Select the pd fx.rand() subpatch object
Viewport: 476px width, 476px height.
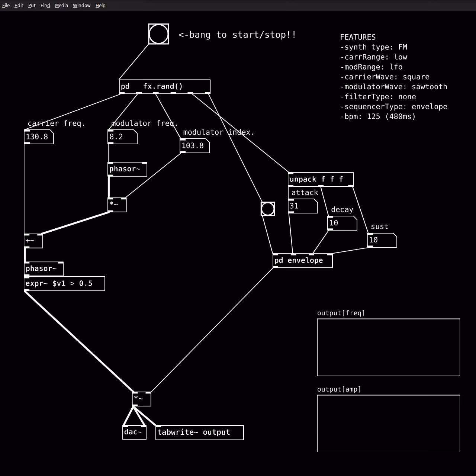165,87
